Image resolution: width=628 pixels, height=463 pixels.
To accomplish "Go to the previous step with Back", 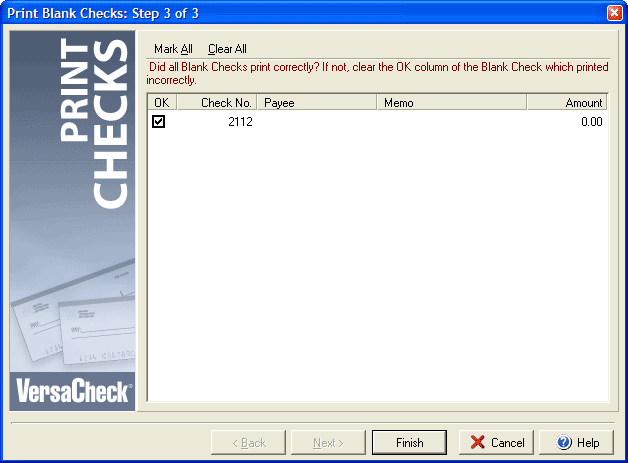I will click(248, 443).
